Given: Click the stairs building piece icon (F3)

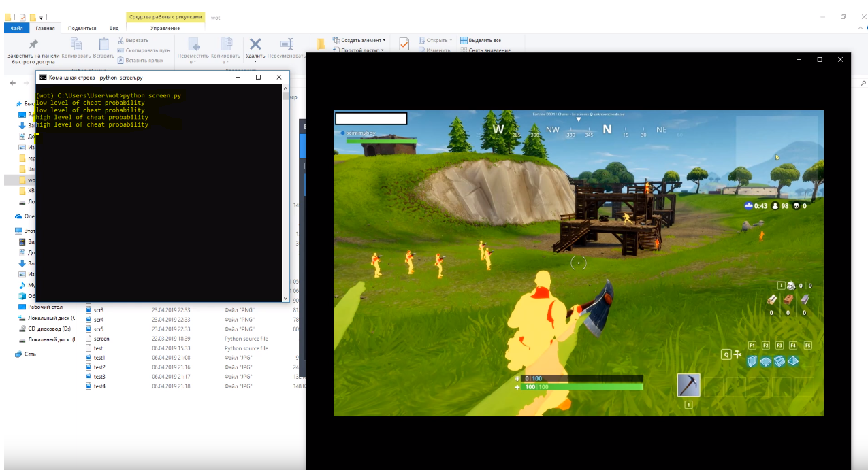Looking at the screenshot, I should coord(779,361).
